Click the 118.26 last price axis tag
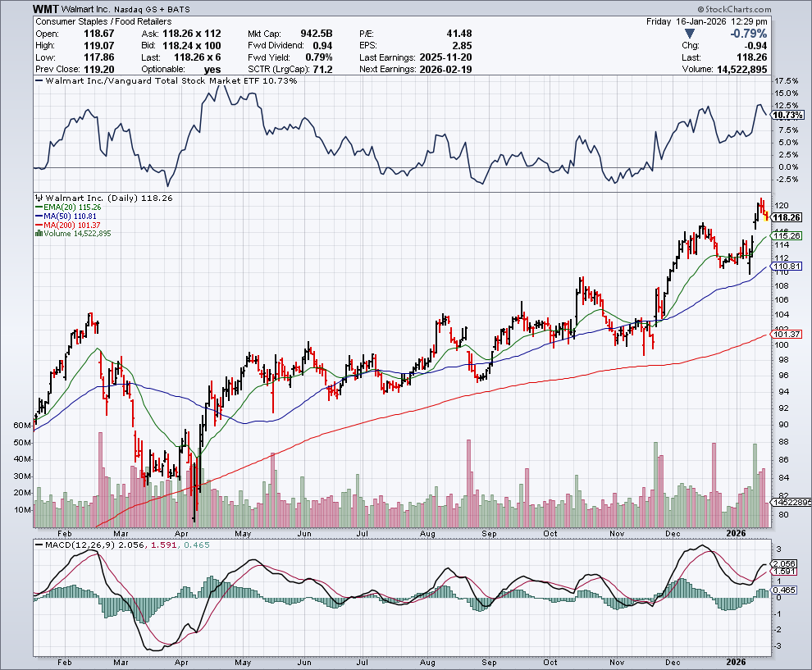Viewport: 812px width, 670px height. click(x=787, y=217)
